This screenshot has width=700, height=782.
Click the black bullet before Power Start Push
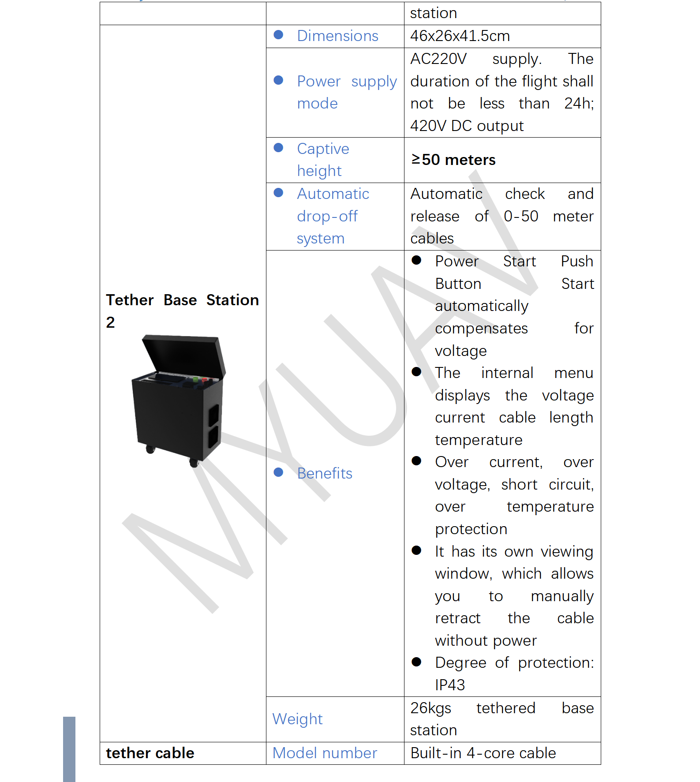point(416,260)
